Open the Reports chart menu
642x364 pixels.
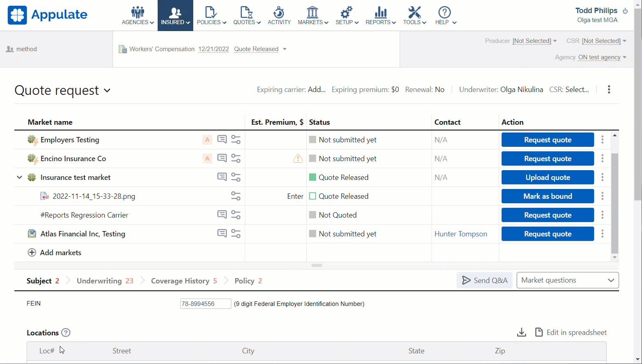(x=380, y=16)
